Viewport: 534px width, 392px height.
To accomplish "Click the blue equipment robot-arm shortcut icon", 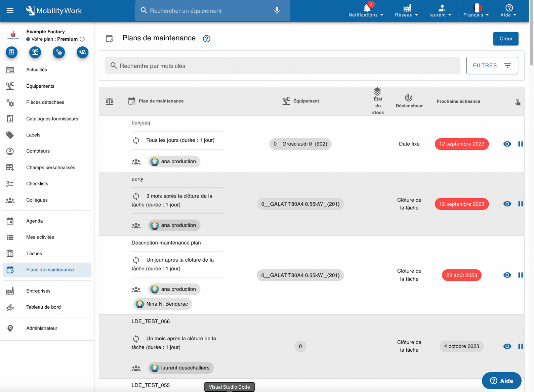I will [35, 52].
